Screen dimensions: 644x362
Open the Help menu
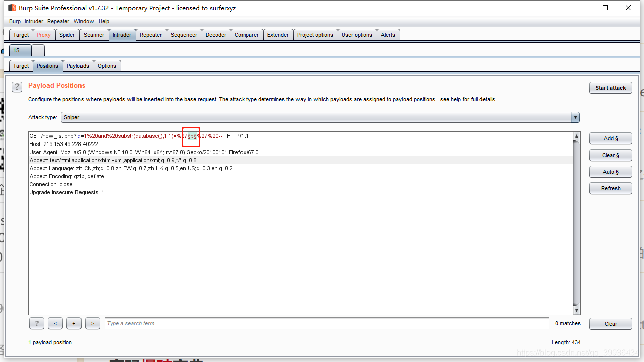click(x=104, y=21)
